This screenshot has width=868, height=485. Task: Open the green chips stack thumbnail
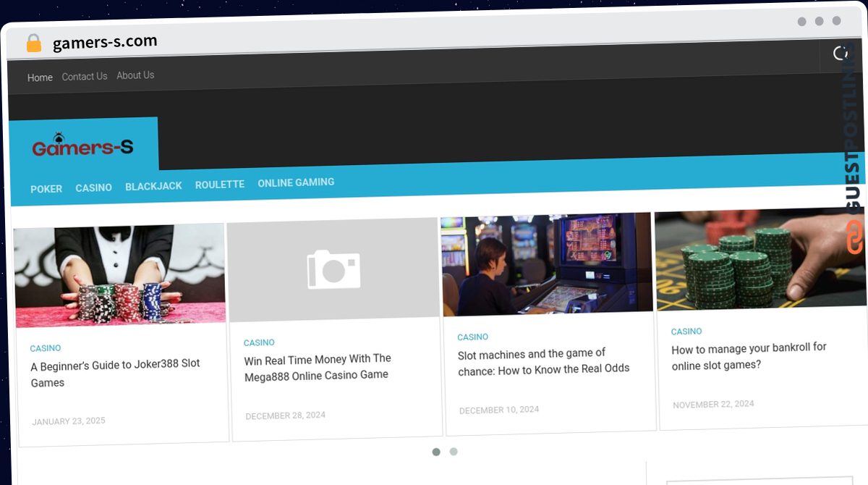click(761, 258)
